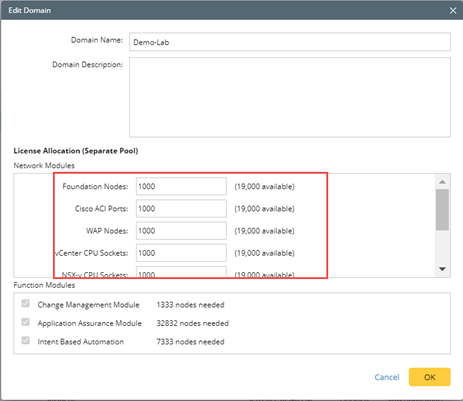463x401 pixels.
Task: Focus the Cisco ACI Ports value field
Action: [x=181, y=209]
